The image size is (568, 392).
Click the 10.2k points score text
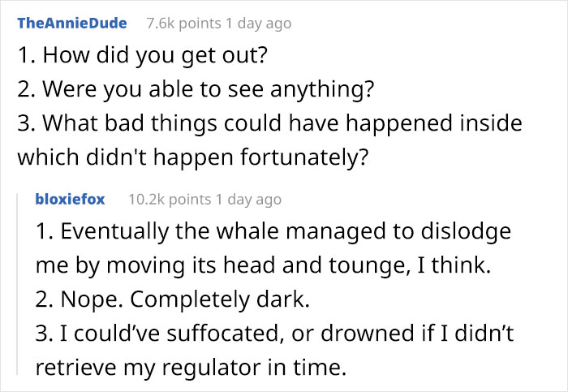170,200
